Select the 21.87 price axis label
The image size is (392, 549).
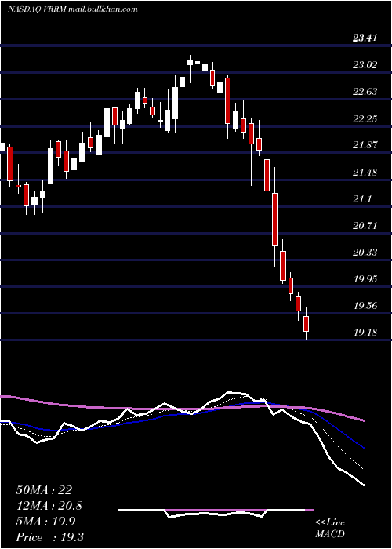[365, 145]
